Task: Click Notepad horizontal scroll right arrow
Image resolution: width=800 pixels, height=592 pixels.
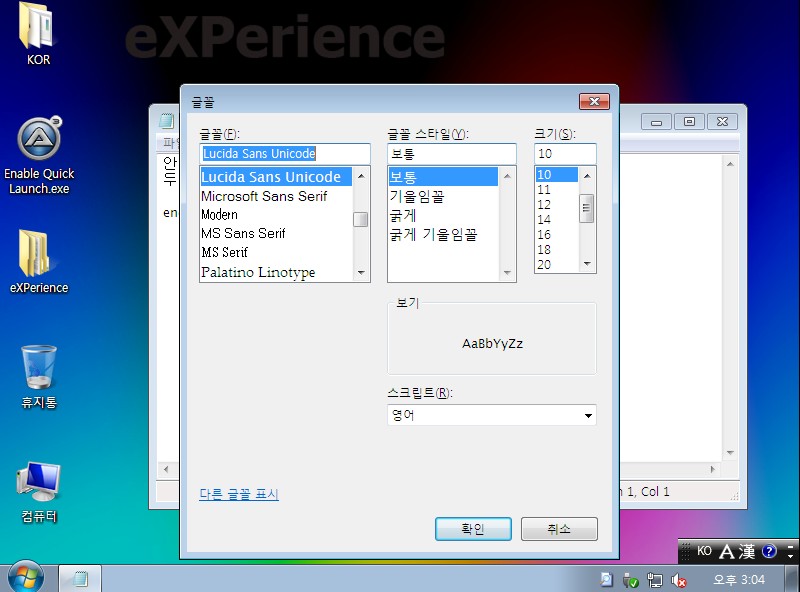Action: click(x=713, y=469)
